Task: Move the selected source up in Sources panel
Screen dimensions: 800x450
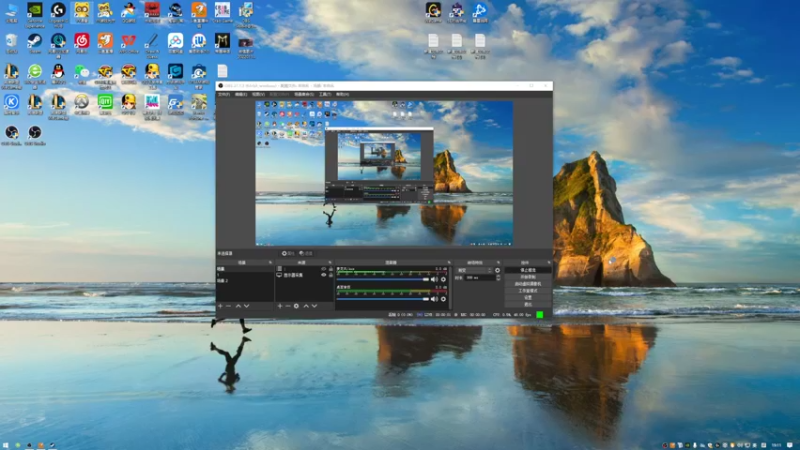Action: [306, 306]
